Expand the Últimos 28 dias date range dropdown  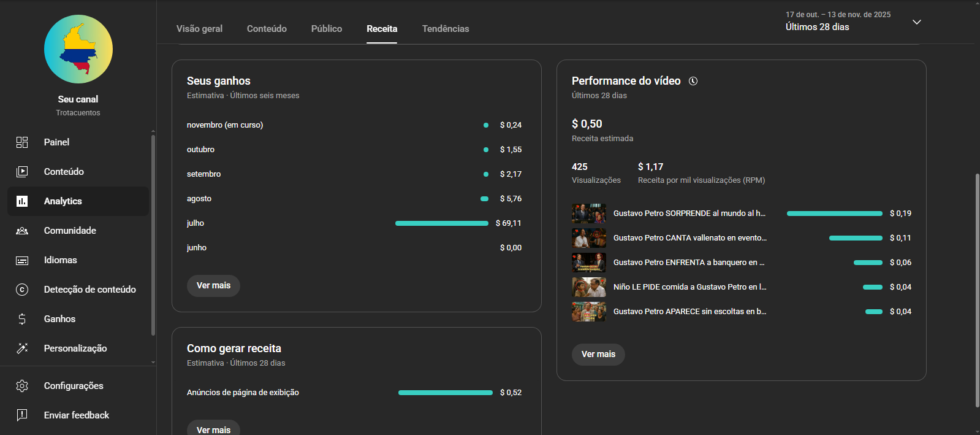916,22
